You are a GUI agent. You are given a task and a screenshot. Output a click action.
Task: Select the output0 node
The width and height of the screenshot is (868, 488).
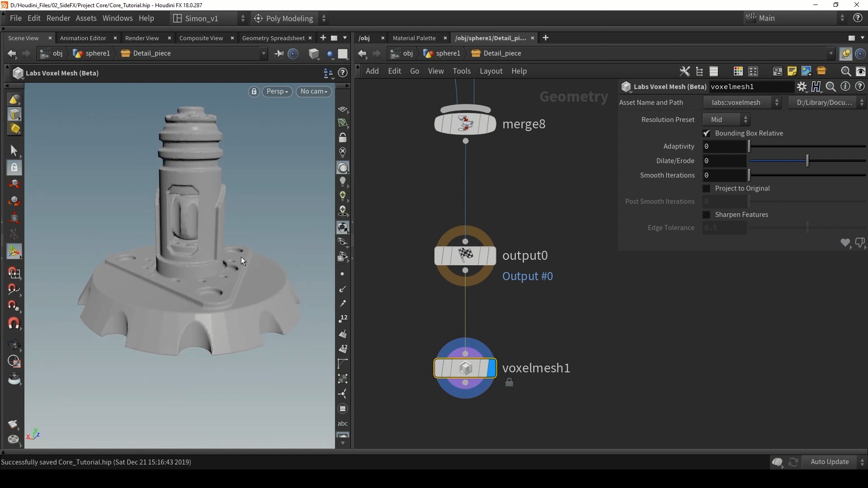pyautogui.click(x=465, y=256)
